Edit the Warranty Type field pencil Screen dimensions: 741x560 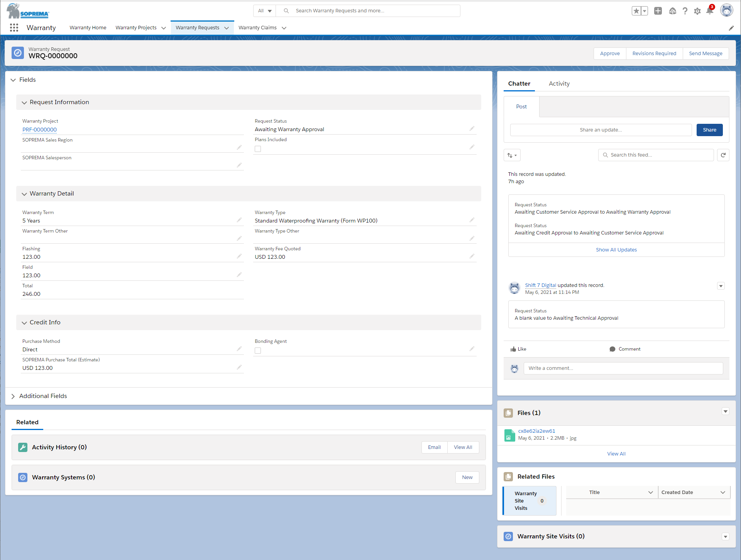(x=472, y=220)
